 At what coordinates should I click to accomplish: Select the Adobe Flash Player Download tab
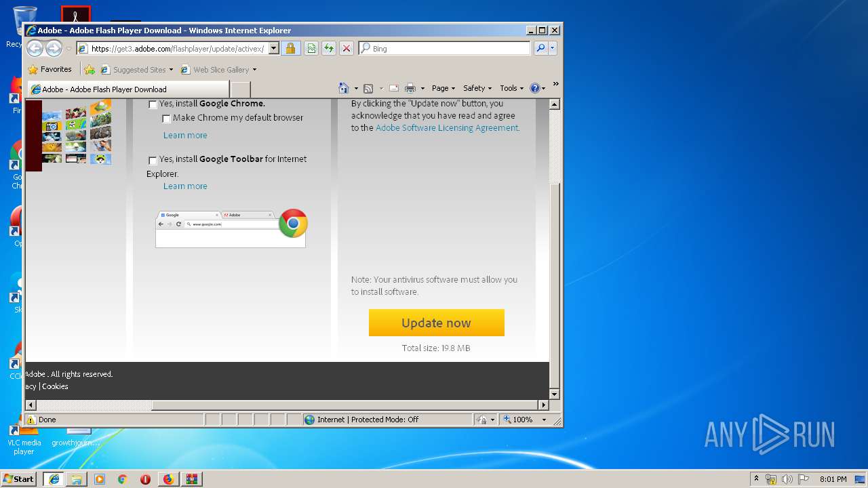[x=128, y=89]
